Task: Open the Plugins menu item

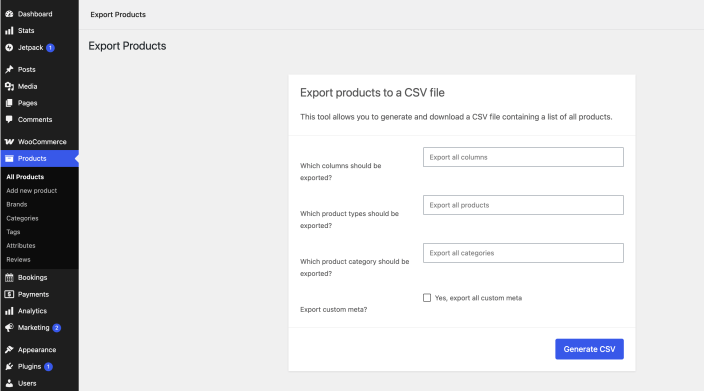Action: (40, 366)
